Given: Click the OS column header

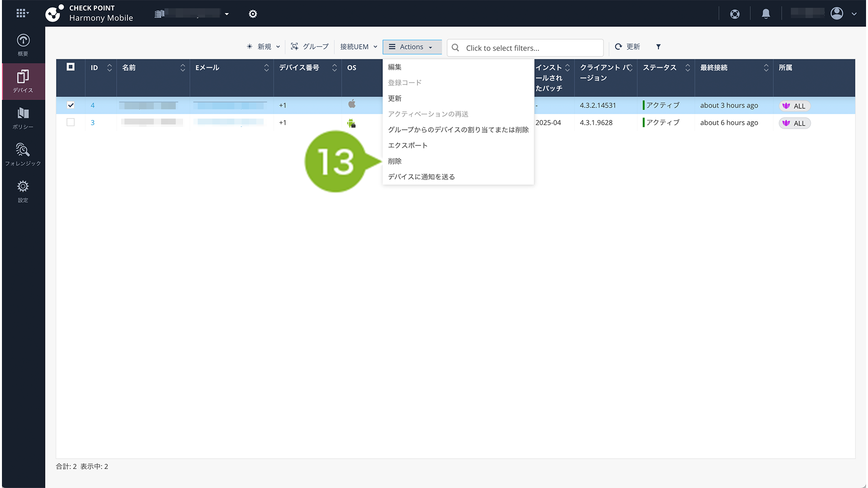Looking at the screenshot, I should coord(351,68).
